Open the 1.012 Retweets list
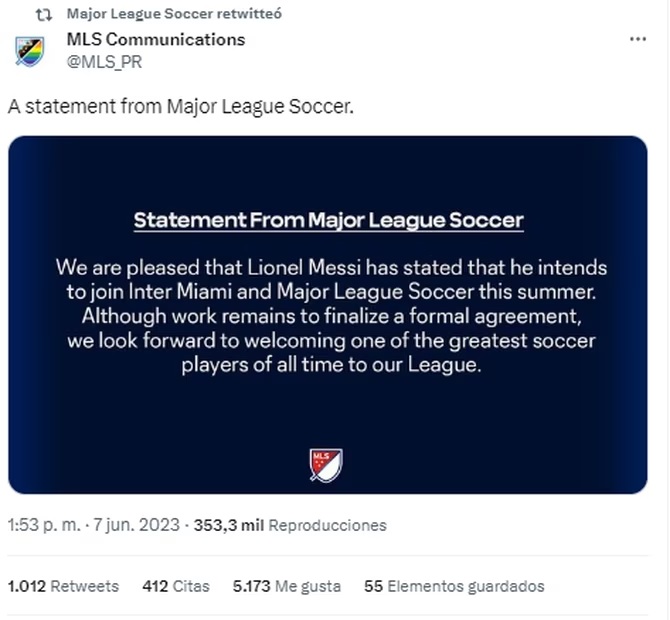This screenshot has width=670, height=620. (x=63, y=586)
